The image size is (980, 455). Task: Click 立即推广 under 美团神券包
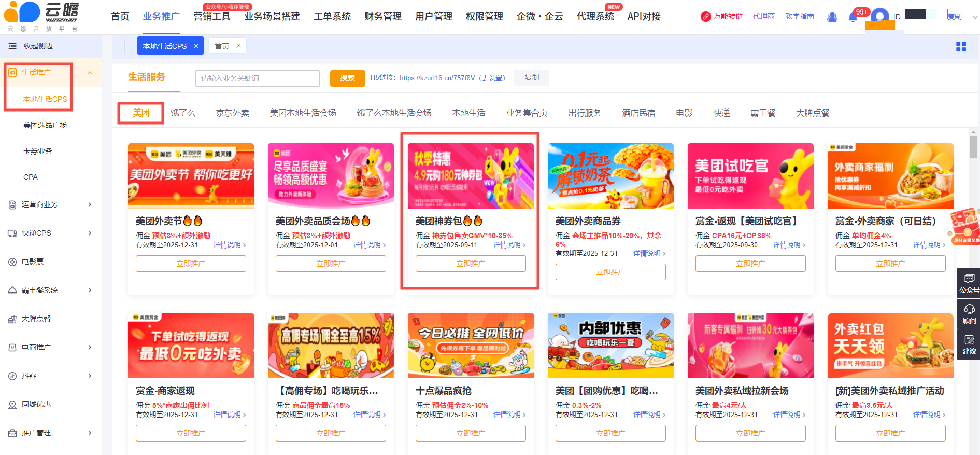471,264
